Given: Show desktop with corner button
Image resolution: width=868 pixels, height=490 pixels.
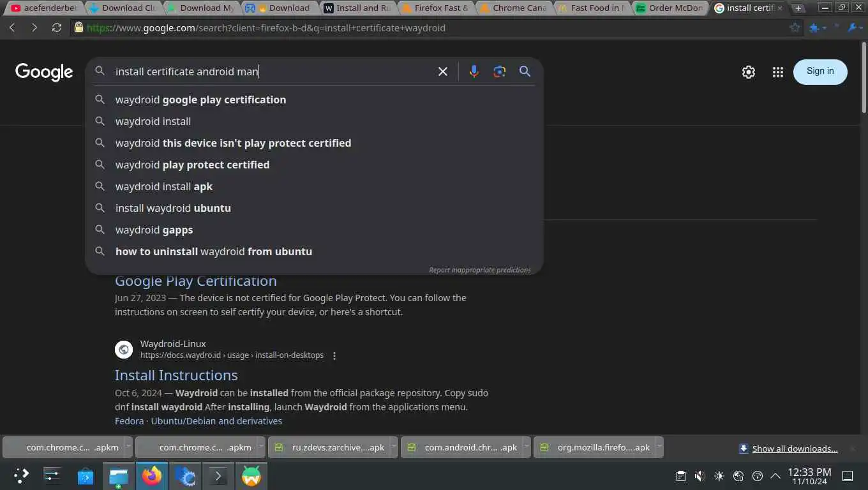Looking at the screenshot, I should click(848, 476).
